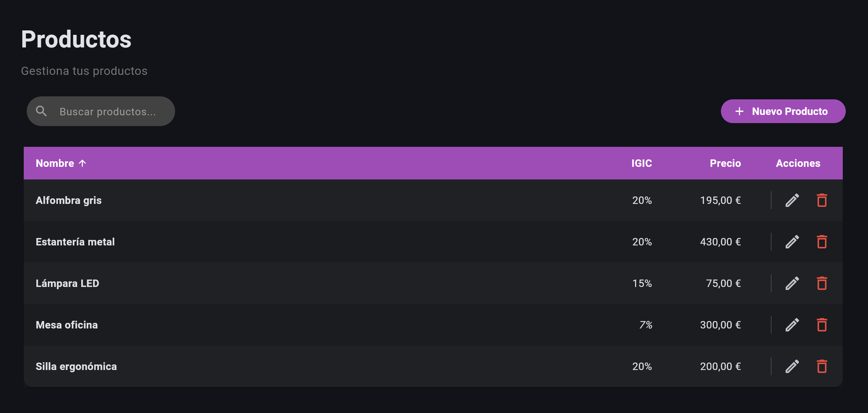Sort table by Nombre column header
The image size is (868, 413).
(55, 163)
